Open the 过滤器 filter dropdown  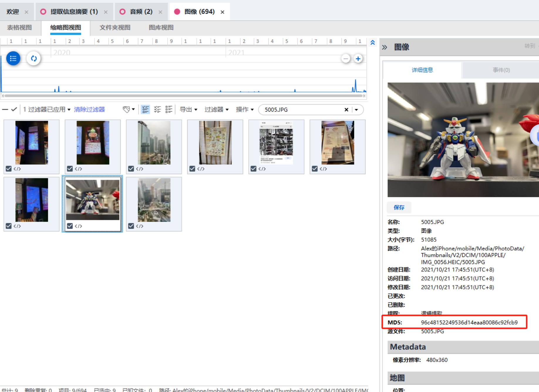click(x=216, y=110)
